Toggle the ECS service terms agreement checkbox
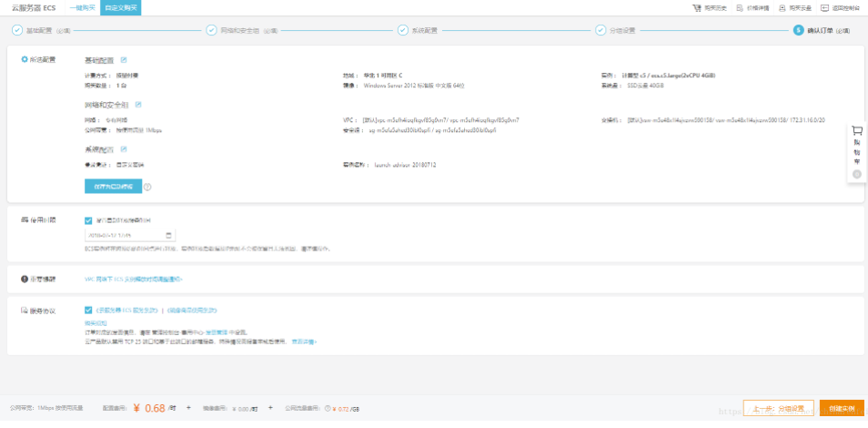This screenshot has height=428, width=868. point(88,311)
